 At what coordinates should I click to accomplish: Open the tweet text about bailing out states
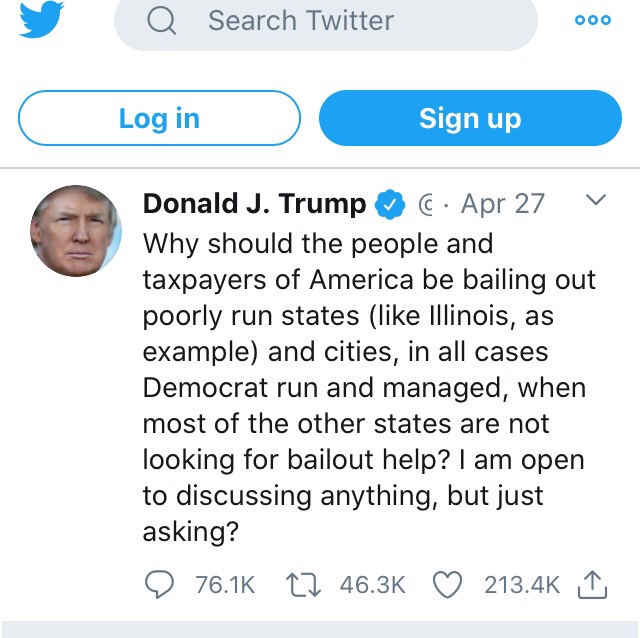pos(365,388)
